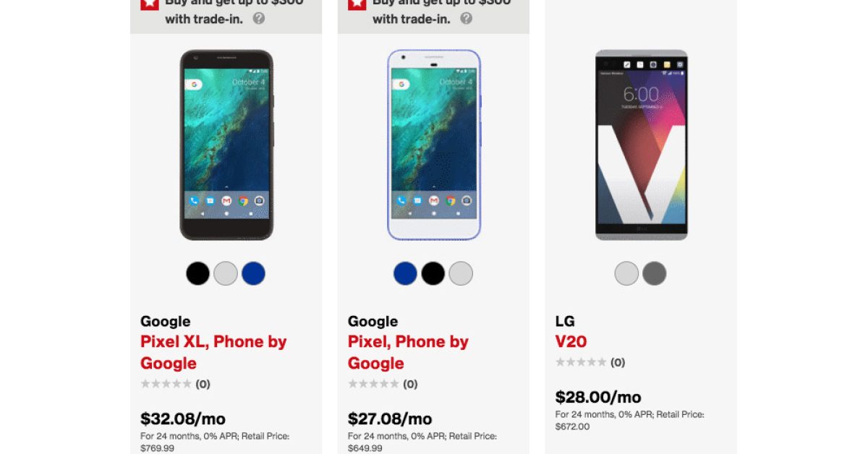Click the star rating under LG V20
Image resolution: width=868 pixels, height=454 pixels.
point(581,362)
